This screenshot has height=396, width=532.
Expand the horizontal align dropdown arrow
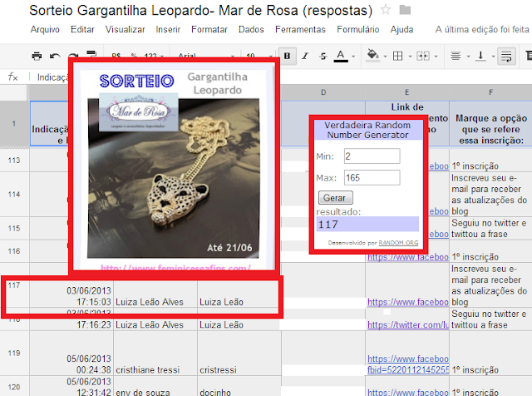(468, 57)
